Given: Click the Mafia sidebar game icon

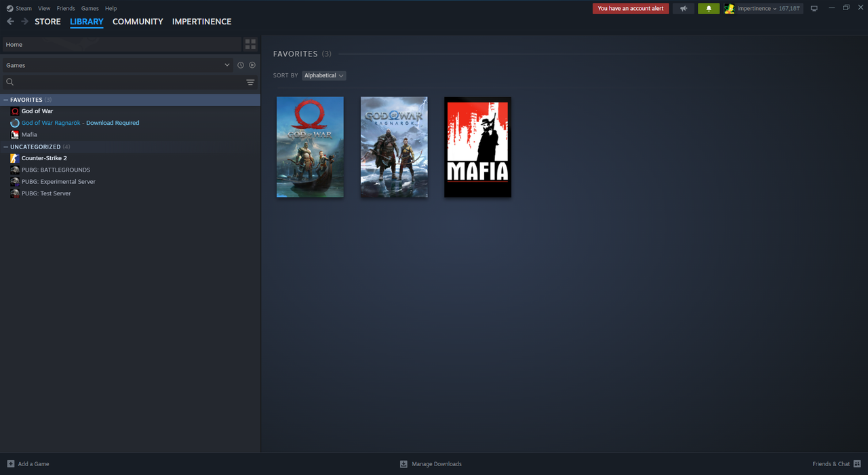Looking at the screenshot, I should 15,134.
